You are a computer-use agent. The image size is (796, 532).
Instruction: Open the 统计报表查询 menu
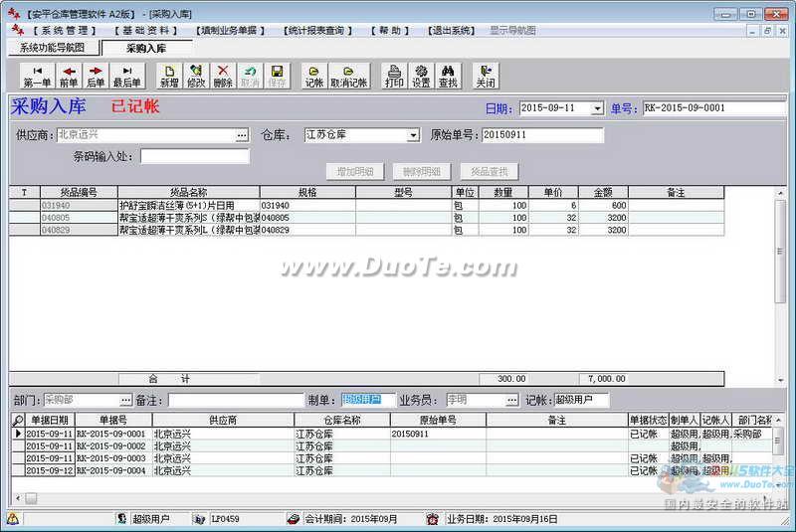point(313,30)
